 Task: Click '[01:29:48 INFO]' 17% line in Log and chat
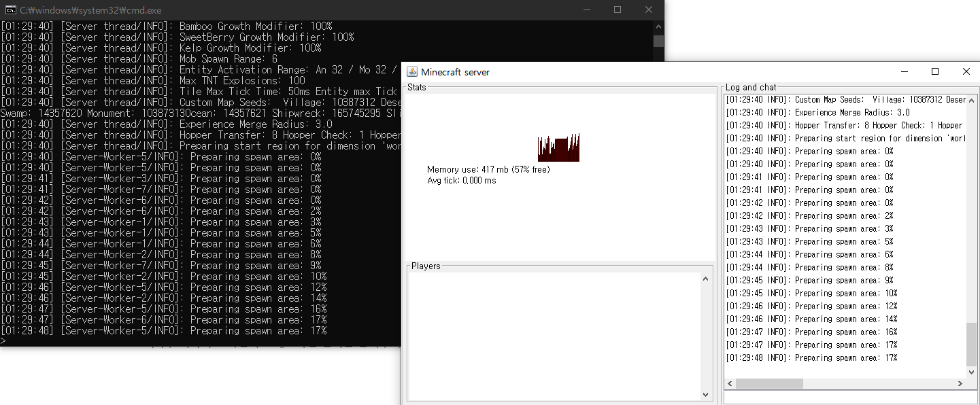[x=811, y=358]
